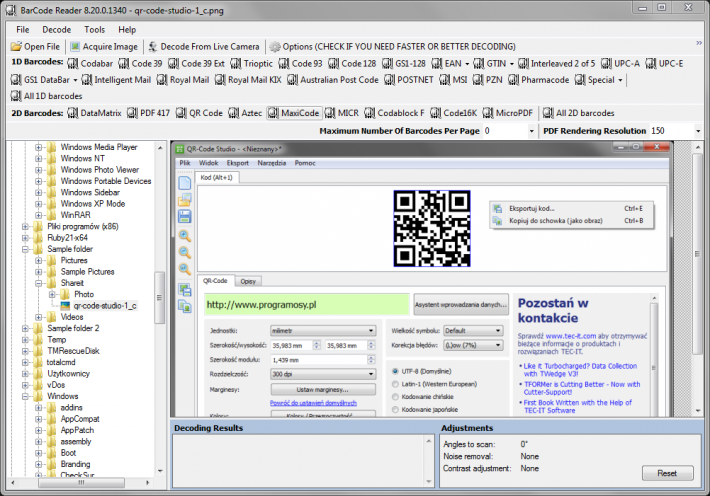The width and height of the screenshot is (710, 496).
Task: Collapse the Sample folder tree node
Action: (x=25, y=249)
